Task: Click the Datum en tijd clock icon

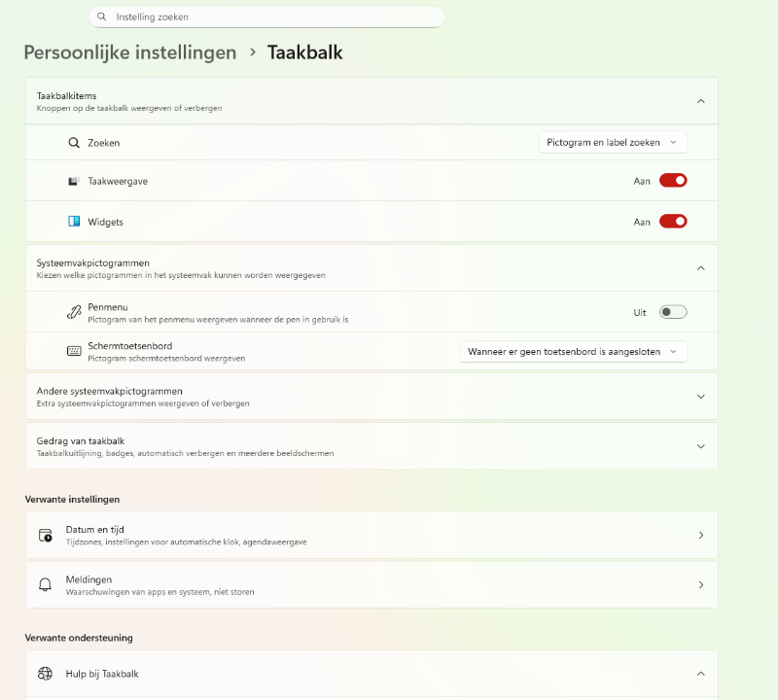Action: tap(45, 535)
